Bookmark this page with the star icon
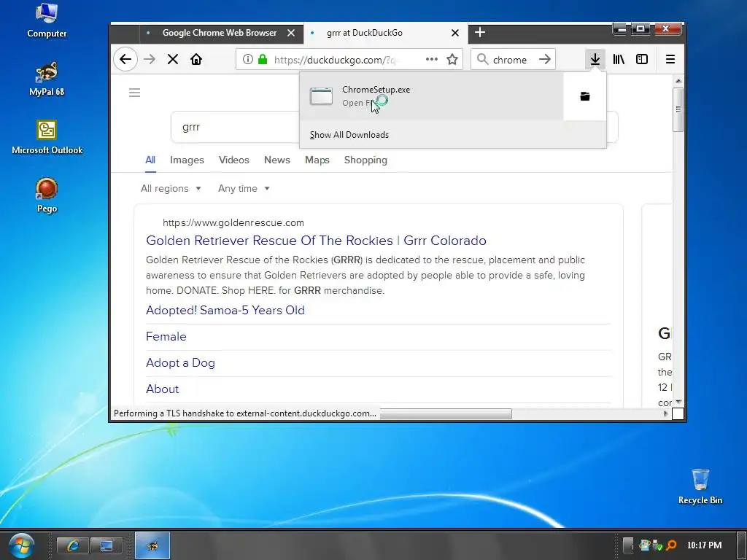Viewport: 747px width, 560px height. tap(452, 60)
